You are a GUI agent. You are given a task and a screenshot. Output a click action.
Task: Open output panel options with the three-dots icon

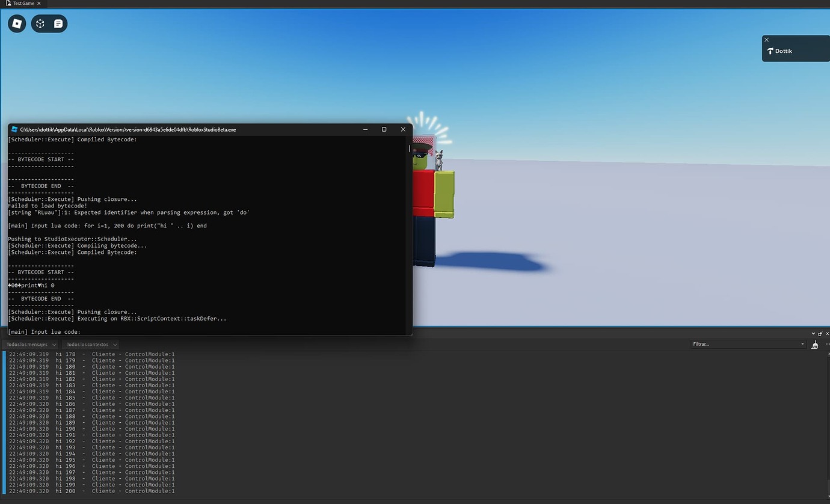pyautogui.click(x=826, y=344)
